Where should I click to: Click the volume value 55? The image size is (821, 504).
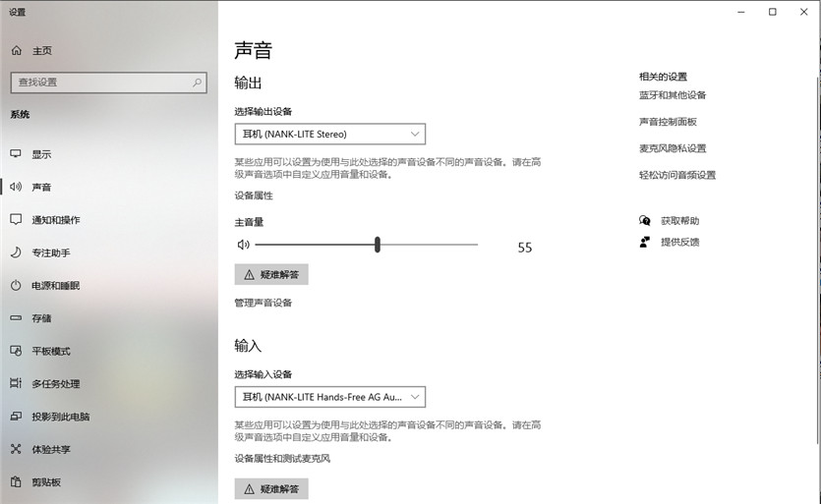click(x=525, y=248)
